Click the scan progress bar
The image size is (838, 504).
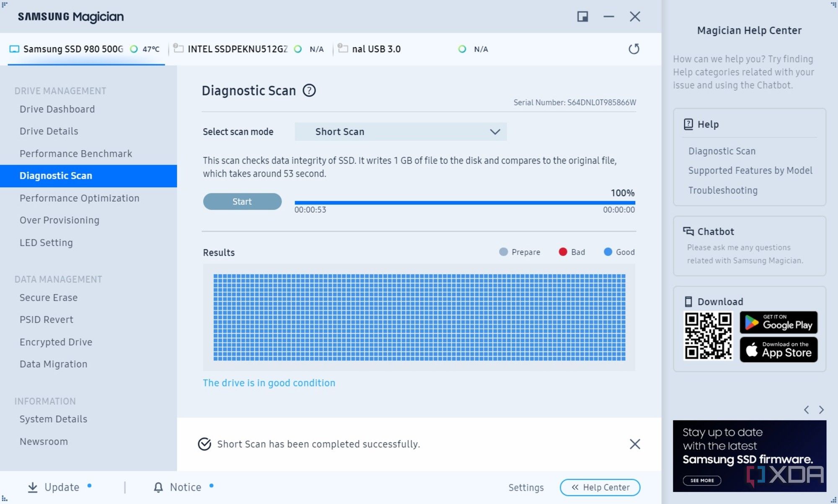coord(465,203)
